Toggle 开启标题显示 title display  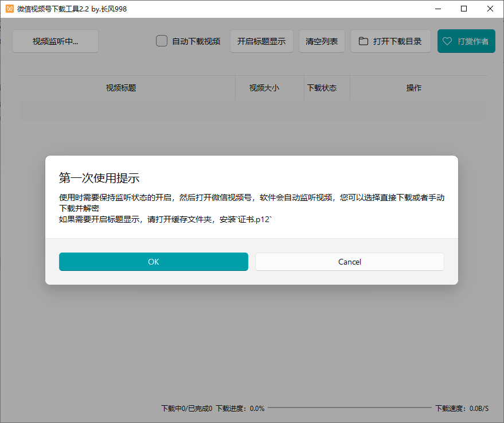point(261,41)
